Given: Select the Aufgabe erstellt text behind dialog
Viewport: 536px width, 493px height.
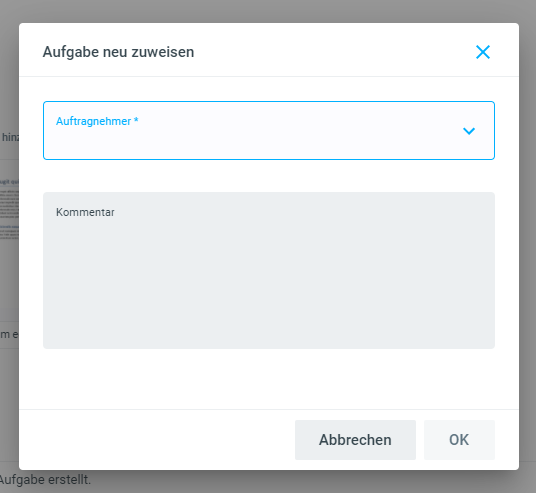Looking at the screenshot, I should [45, 480].
